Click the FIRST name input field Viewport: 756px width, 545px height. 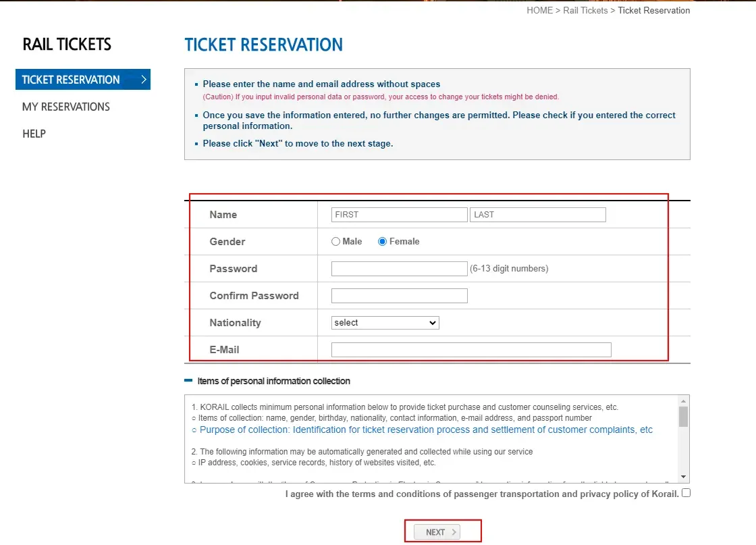[398, 214]
